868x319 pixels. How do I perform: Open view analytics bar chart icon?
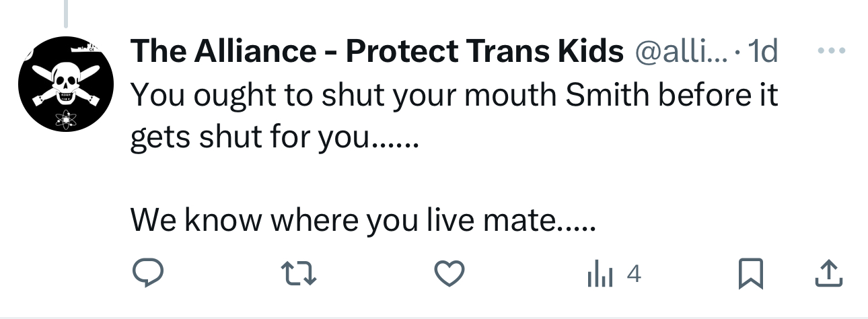pos(600,273)
